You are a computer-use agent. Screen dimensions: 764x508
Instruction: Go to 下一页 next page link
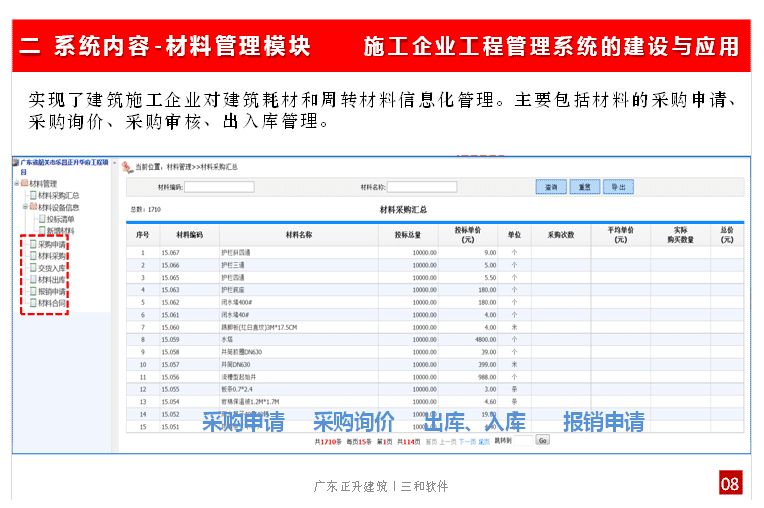pyautogui.click(x=467, y=442)
